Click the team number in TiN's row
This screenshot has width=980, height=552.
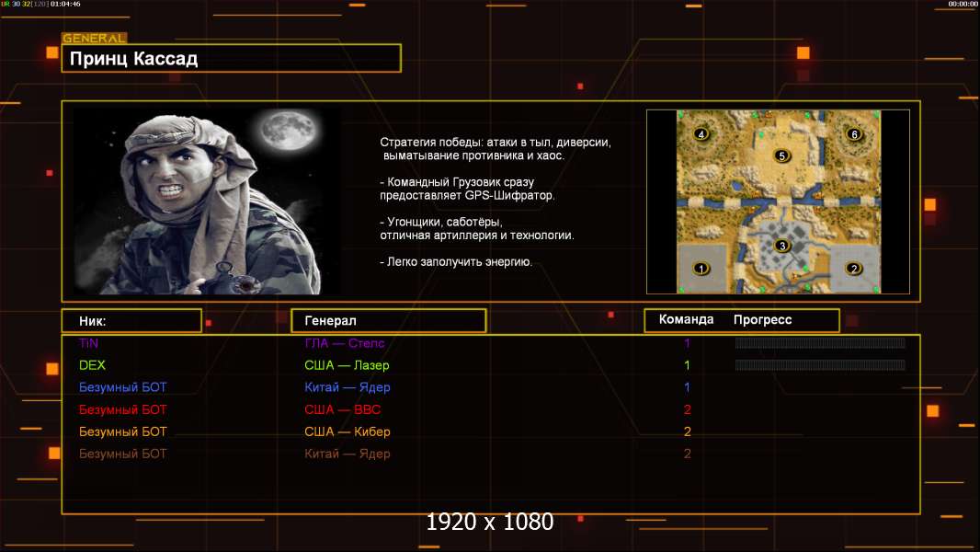click(687, 343)
